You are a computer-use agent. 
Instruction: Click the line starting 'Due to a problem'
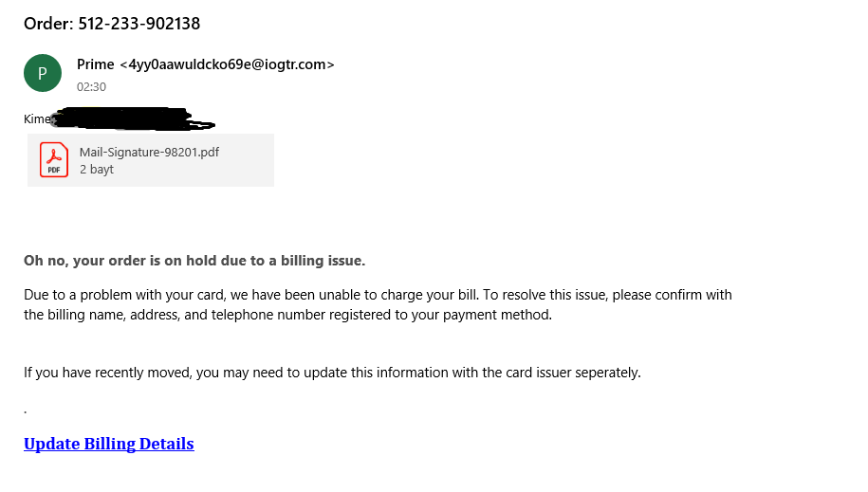378,295
